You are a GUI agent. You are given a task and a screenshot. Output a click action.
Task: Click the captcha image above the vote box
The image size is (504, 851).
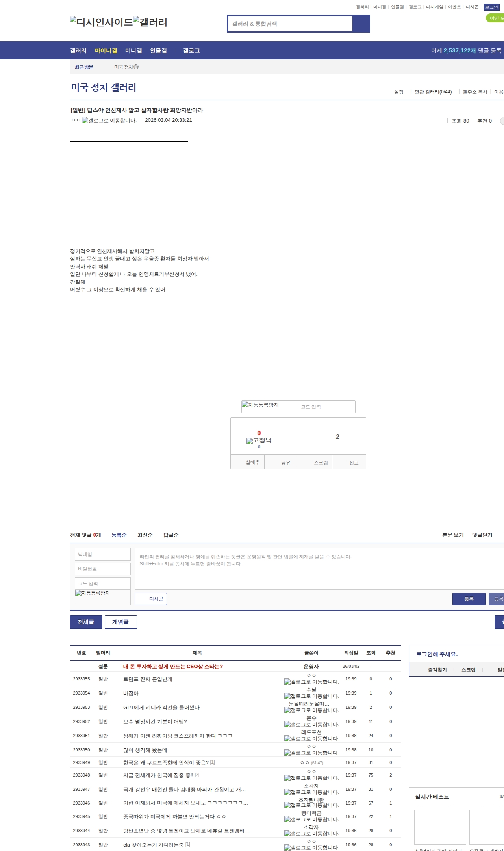260,405
